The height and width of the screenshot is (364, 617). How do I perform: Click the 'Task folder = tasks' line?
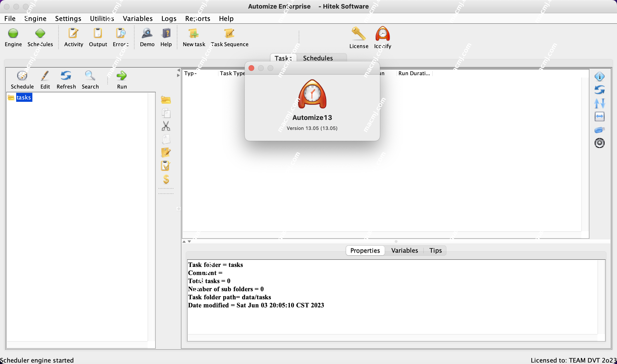(215, 265)
